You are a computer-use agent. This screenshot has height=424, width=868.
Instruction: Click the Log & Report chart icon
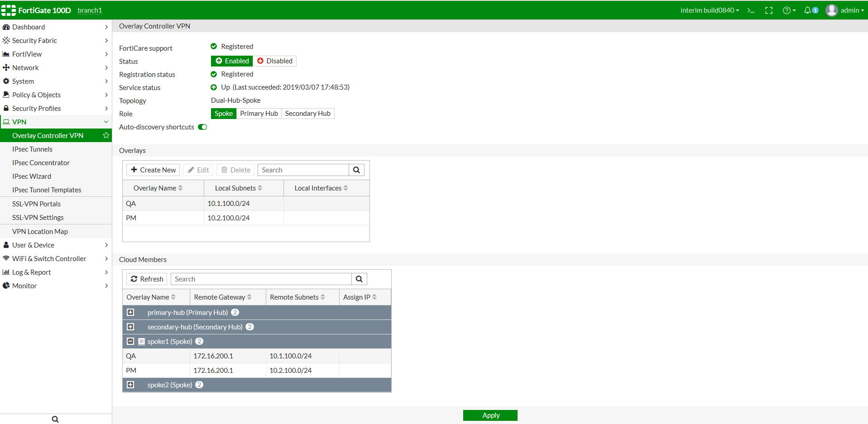(6, 272)
